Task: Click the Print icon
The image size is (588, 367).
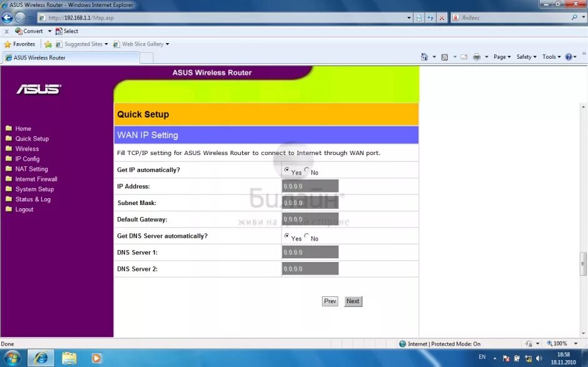Action: pyautogui.click(x=477, y=57)
